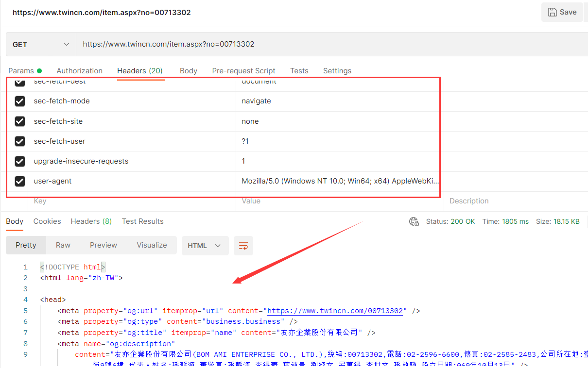Click the network globe icon by Status

point(414,221)
